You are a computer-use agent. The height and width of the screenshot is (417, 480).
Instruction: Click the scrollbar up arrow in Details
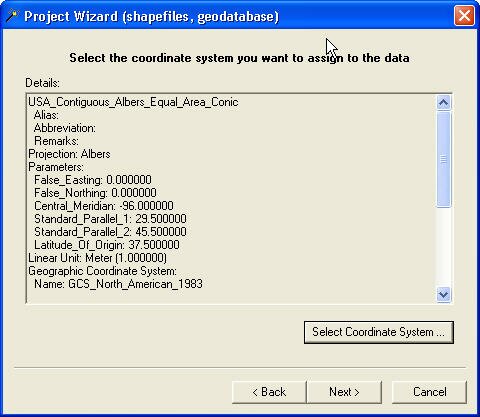coord(443,103)
